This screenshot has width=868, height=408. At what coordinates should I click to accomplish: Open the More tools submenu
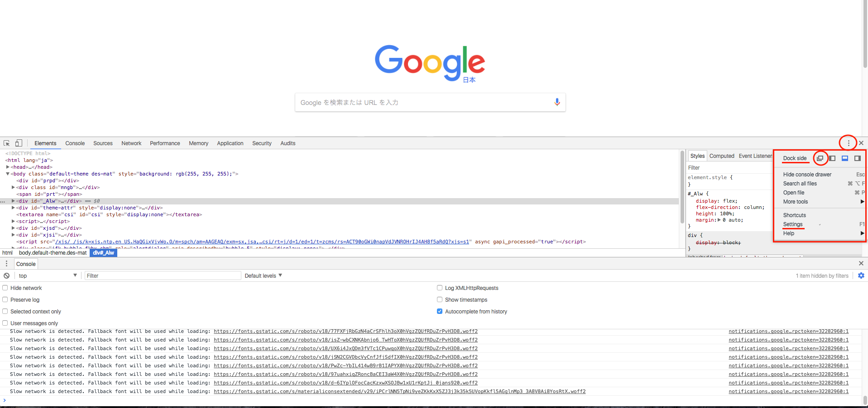820,202
